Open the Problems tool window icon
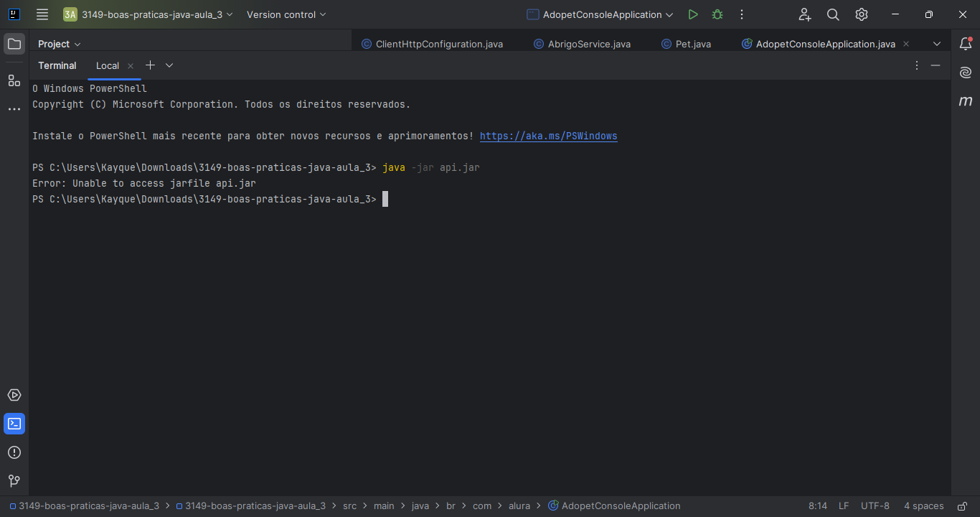980x517 pixels. (x=14, y=452)
